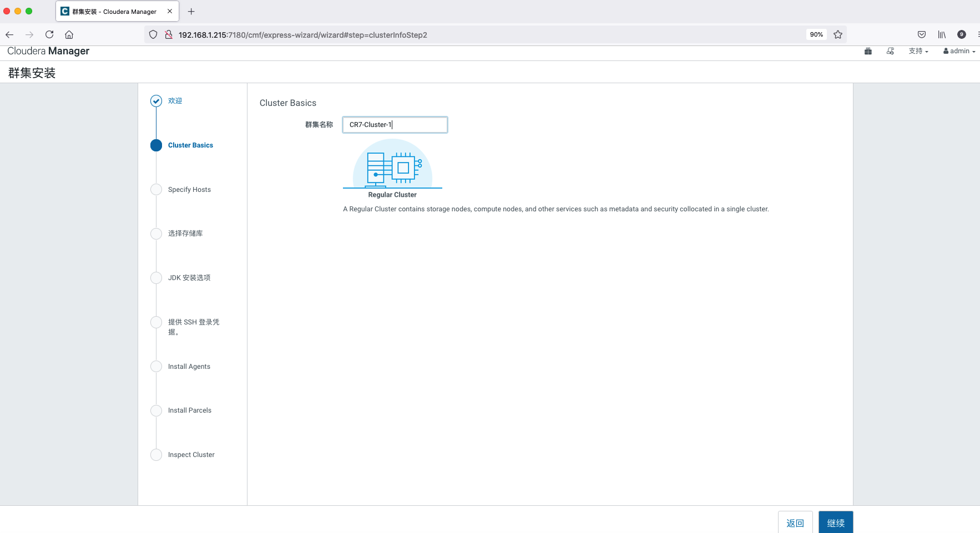The height and width of the screenshot is (533, 980).
Task: Click the completed 欢迎 step checkmark
Action: click(156, 101)
